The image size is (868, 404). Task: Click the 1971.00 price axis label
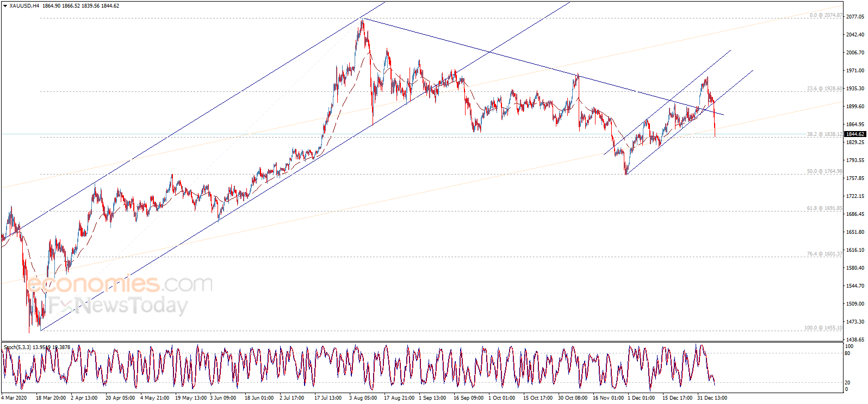pos(855,71)
